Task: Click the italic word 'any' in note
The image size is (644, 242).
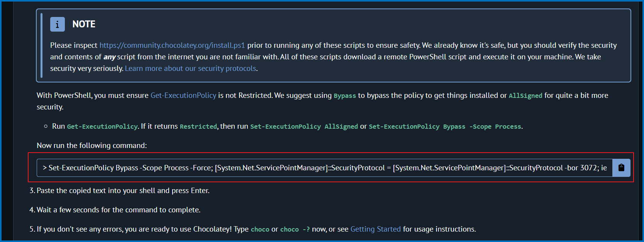Action: coord(110,57)
